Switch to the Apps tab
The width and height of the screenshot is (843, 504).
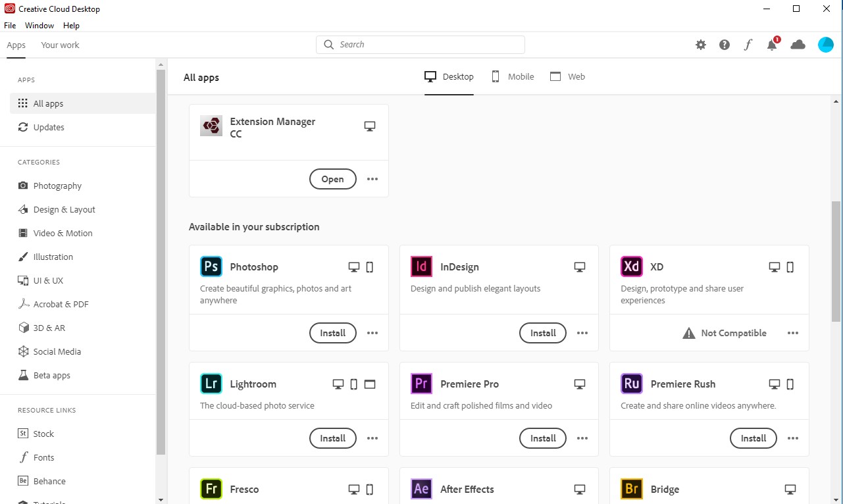pyautogui.click(x=16, y=45)
